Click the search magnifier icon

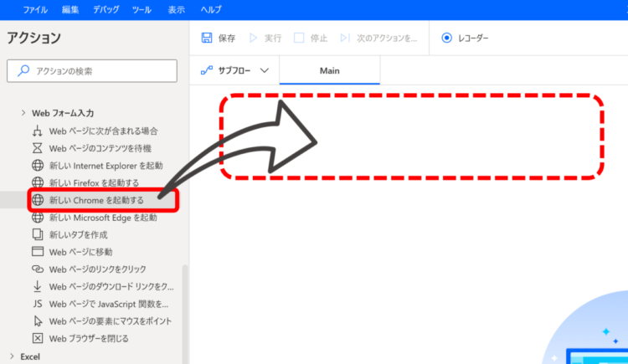point(23,71)
